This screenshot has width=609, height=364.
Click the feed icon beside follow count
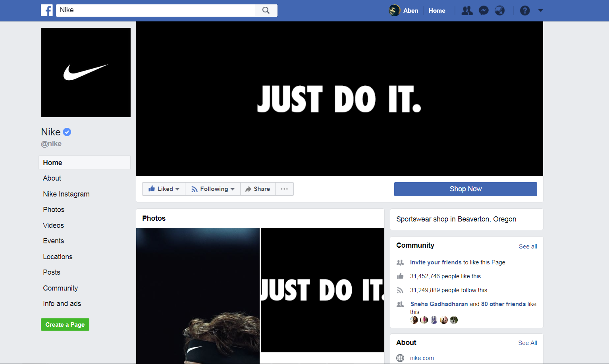pyautogui.click(x=400, y=290)
